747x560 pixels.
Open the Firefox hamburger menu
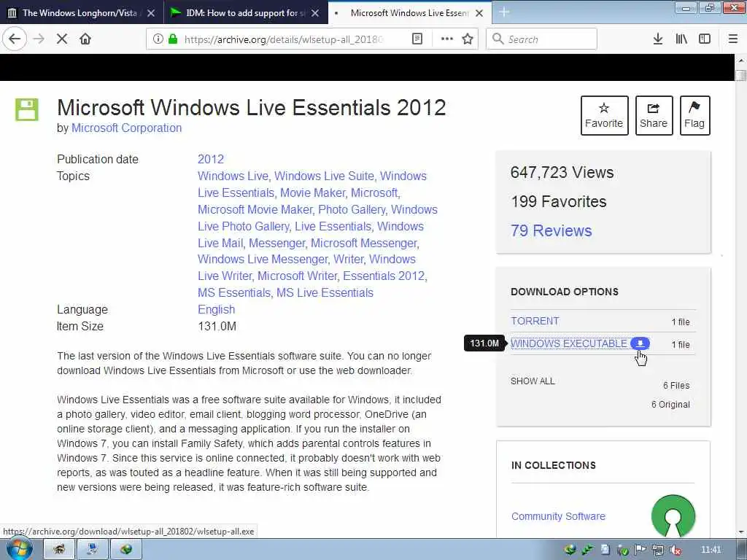pyautogui.click(x=733, y=39)
